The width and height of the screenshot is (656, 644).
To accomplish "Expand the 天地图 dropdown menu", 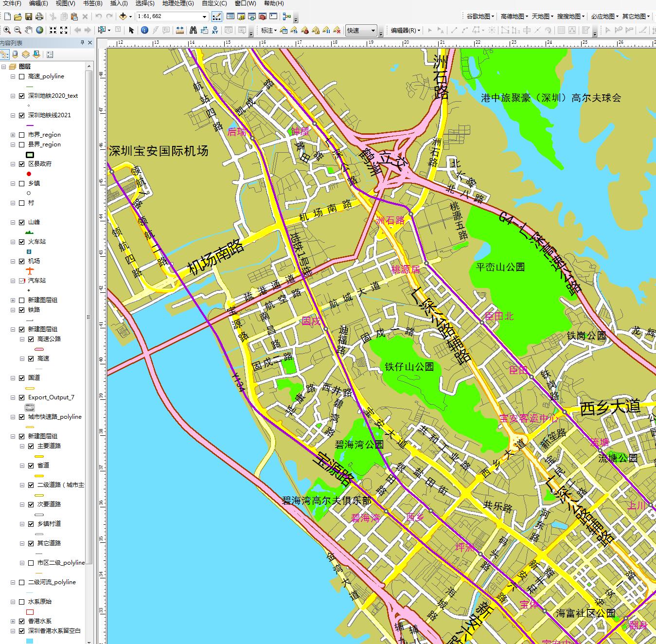I will 543,17.
